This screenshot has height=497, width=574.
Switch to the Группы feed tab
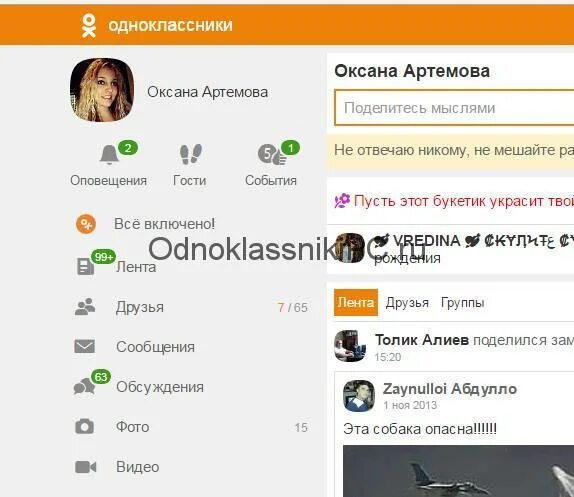(x=463, y=303)
